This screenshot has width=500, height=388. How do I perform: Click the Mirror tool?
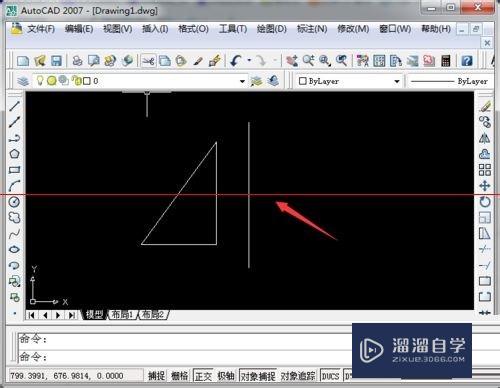(485, 138)
